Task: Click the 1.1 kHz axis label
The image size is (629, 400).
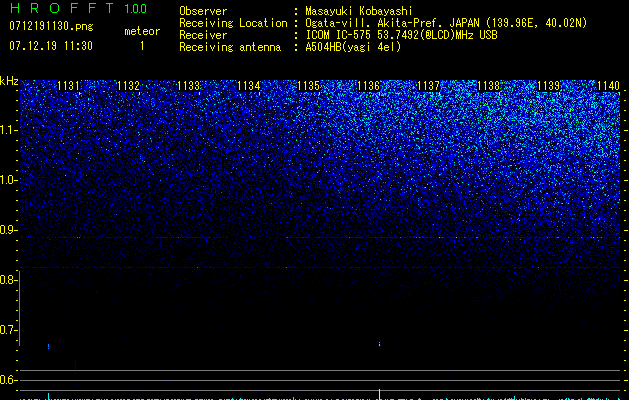Action: (x=8, y=130)
